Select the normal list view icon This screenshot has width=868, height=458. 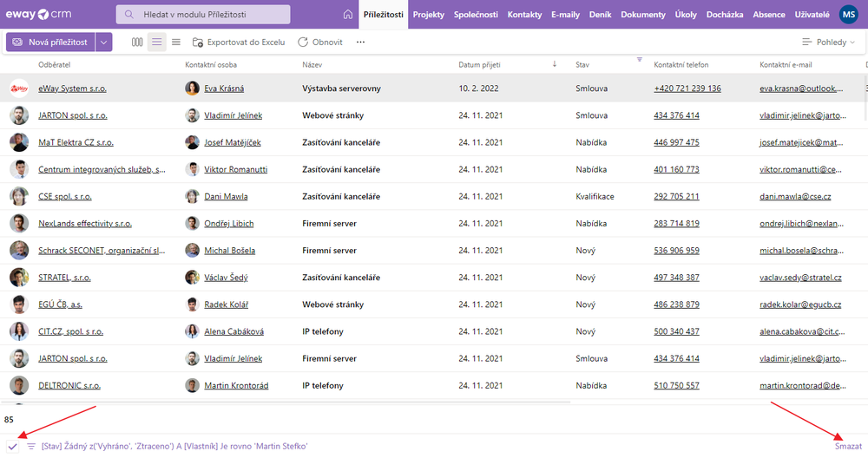click(156, 42)
